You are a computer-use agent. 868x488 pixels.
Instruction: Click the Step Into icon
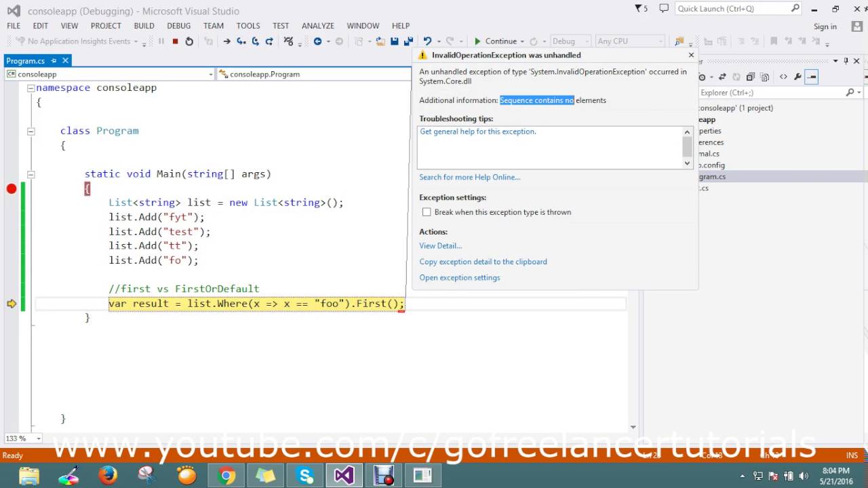point(241,41)
